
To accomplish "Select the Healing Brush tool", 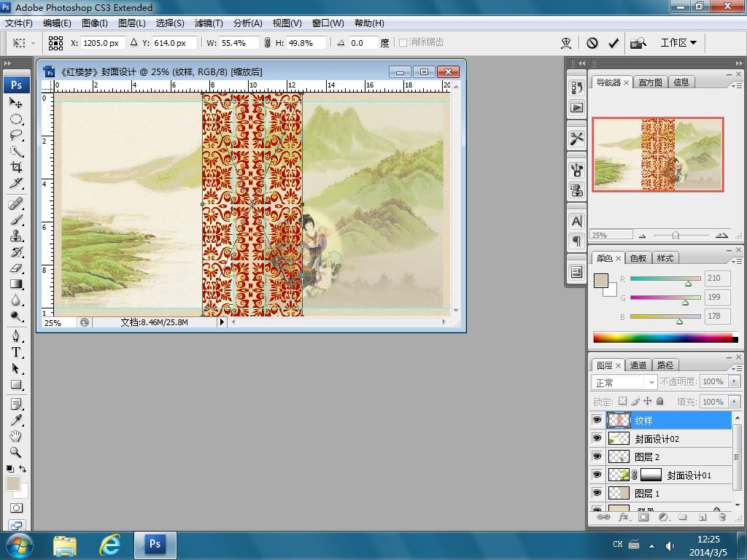I will 16,204.
